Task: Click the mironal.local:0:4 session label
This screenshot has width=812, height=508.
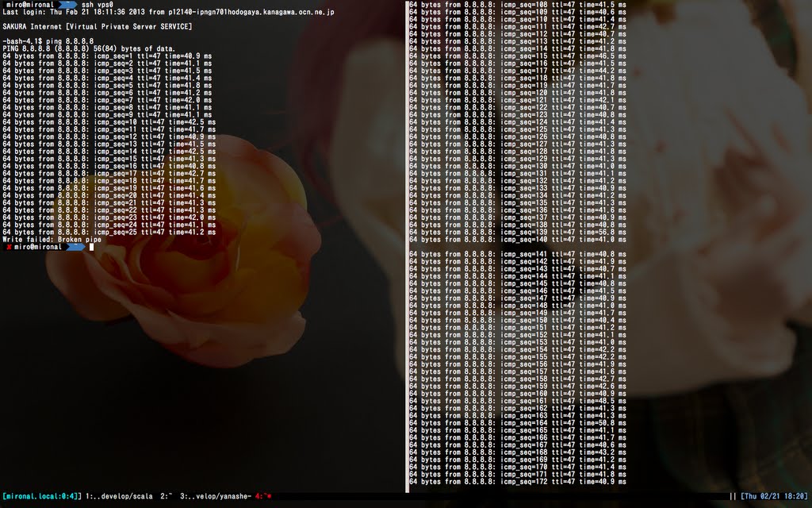Action: pos(42,497)
